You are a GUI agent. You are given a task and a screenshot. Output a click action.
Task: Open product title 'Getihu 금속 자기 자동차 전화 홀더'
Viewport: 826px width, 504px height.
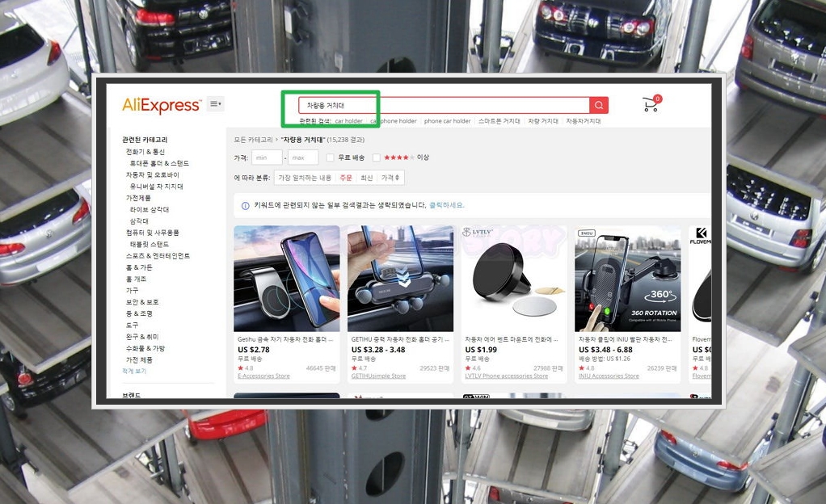pos(285,340)
